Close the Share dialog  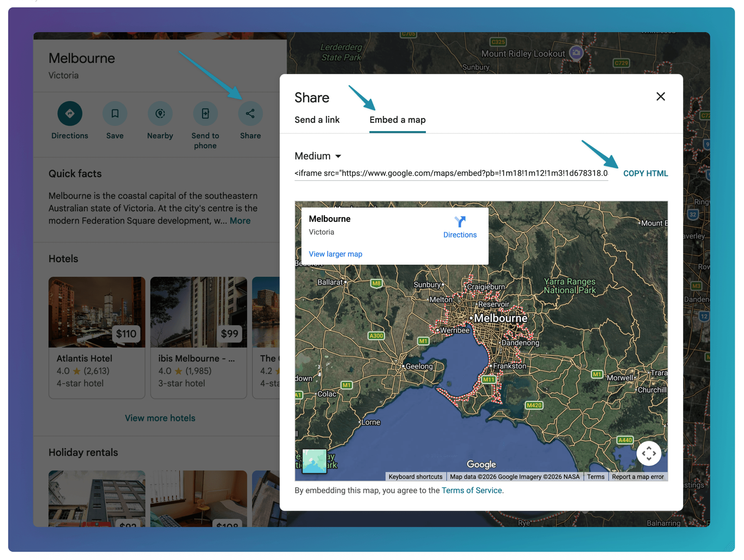pyautogui.click(x=660, y=96)
